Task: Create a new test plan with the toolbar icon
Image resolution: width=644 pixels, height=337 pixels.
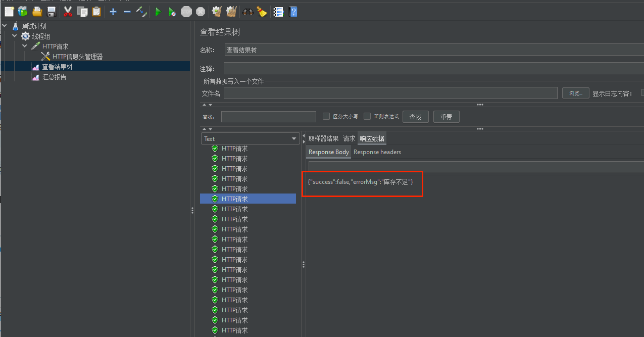Action: point(9,11)
